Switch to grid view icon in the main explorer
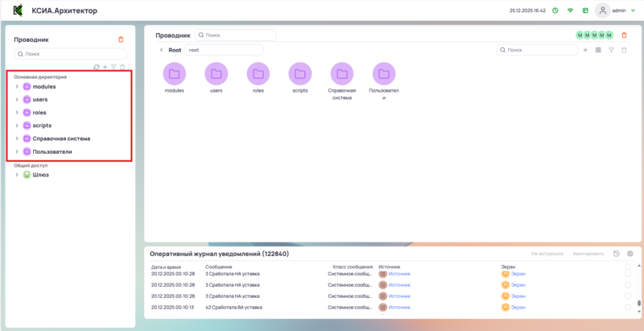This screenshot has width=644, height=331. click(598, 50)
